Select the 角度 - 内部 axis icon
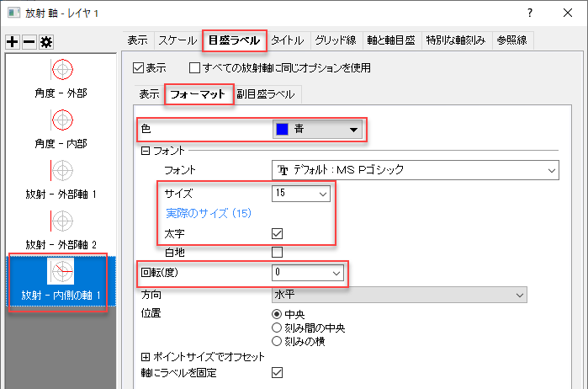This screenshot has width=588, height=389. (62, 120)
